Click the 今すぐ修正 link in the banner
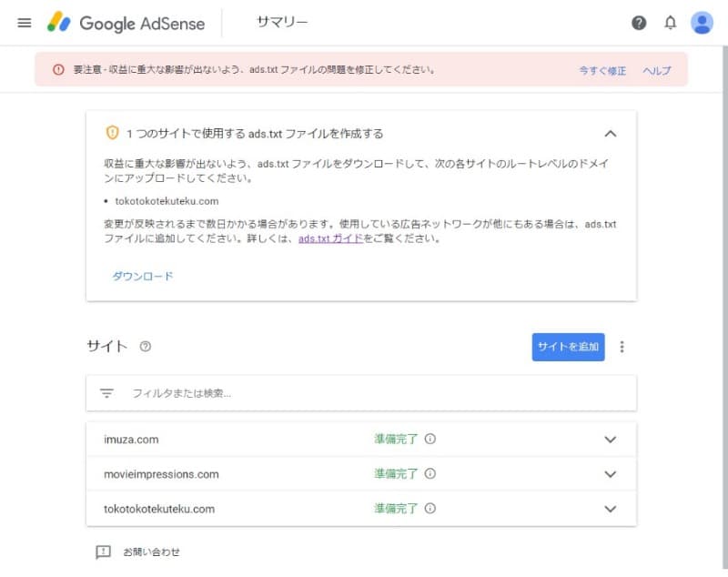Viewport: 728px width, 577px height. pos(602,71)
